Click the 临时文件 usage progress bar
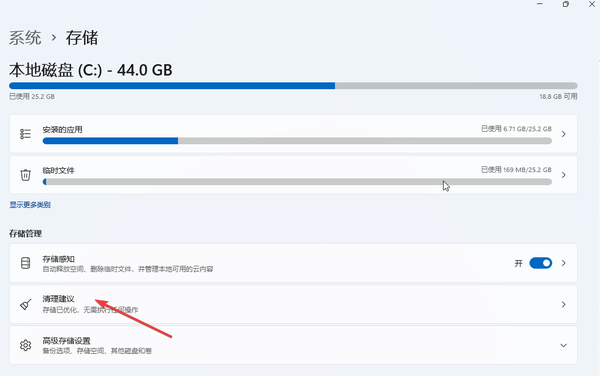The height and width of the screenshot is (376, 600). point(297,182)
